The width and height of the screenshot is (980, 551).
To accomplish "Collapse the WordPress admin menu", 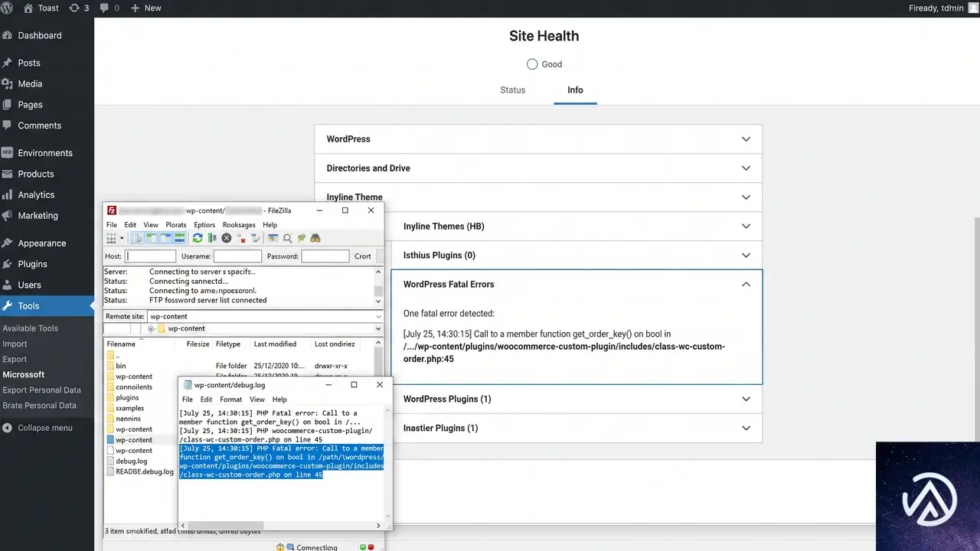I will coord(38,428).
